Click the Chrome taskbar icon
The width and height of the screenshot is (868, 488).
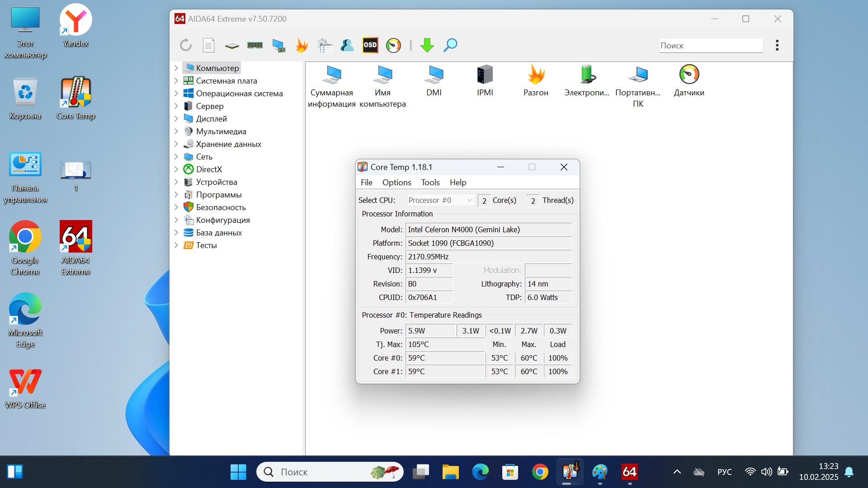540,472
